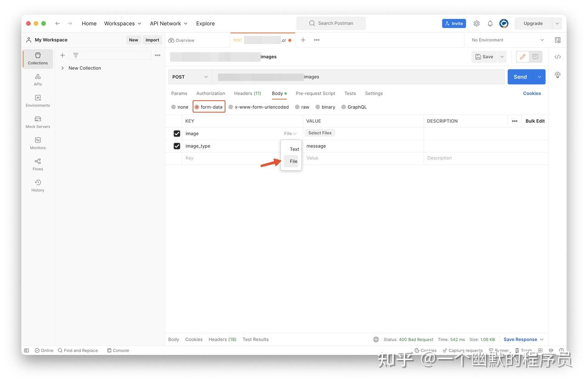Open the Pre-request Script tab

coord(316,93)
